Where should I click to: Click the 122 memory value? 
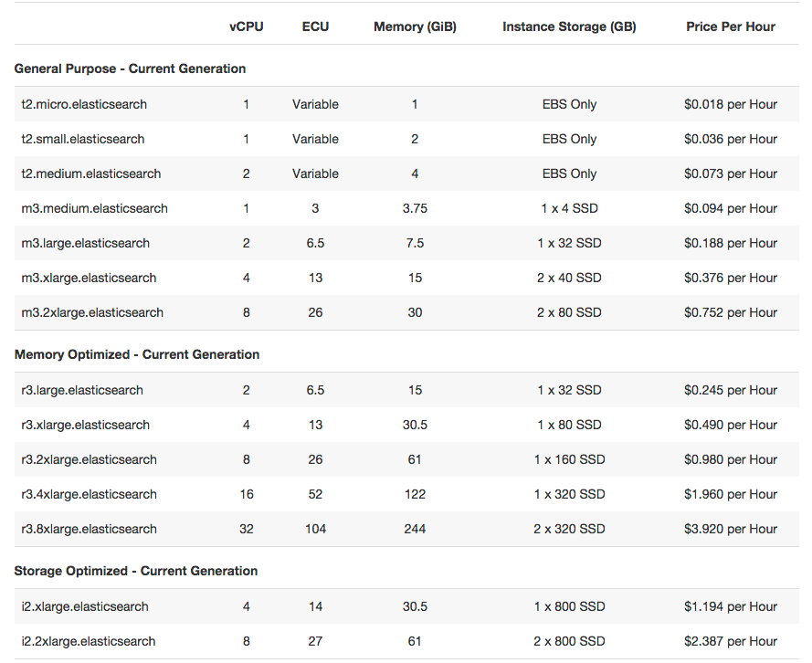point(415,494)
